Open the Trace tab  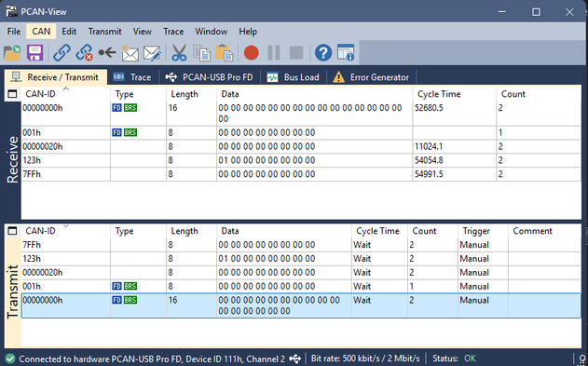[x=132, y=77]
